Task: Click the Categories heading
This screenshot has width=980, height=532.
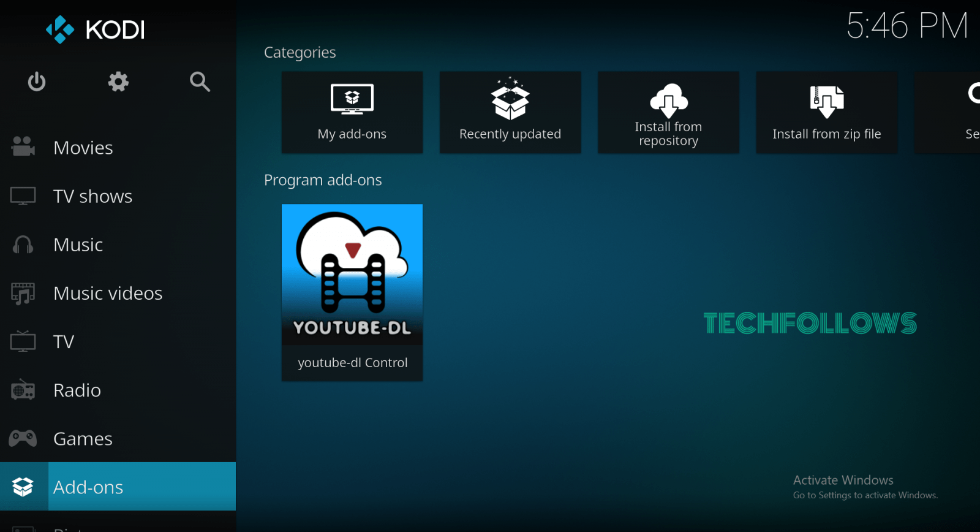Action: coord(300,53)
